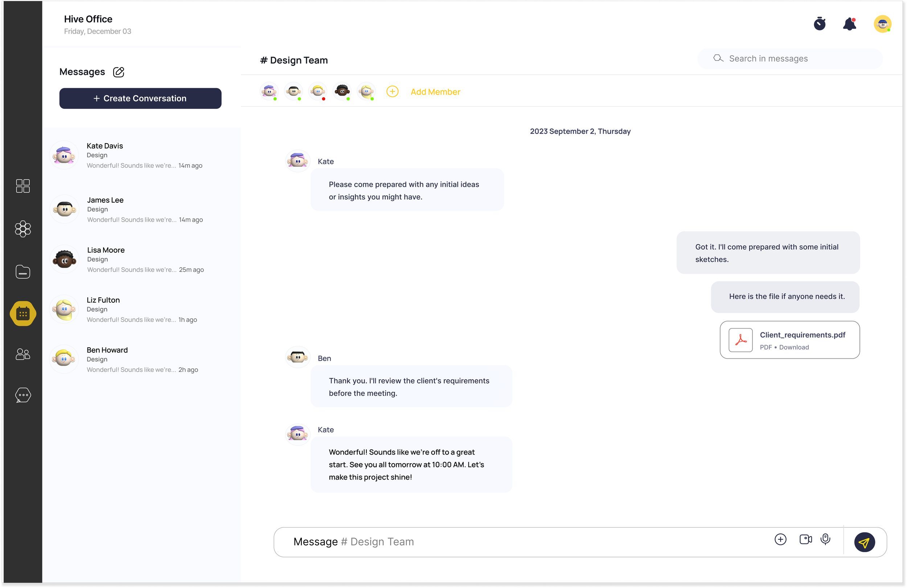907x588 pixels.
Task: Select the highlighted calendar icon in sidebar
Action: click(x=23, y=314)
